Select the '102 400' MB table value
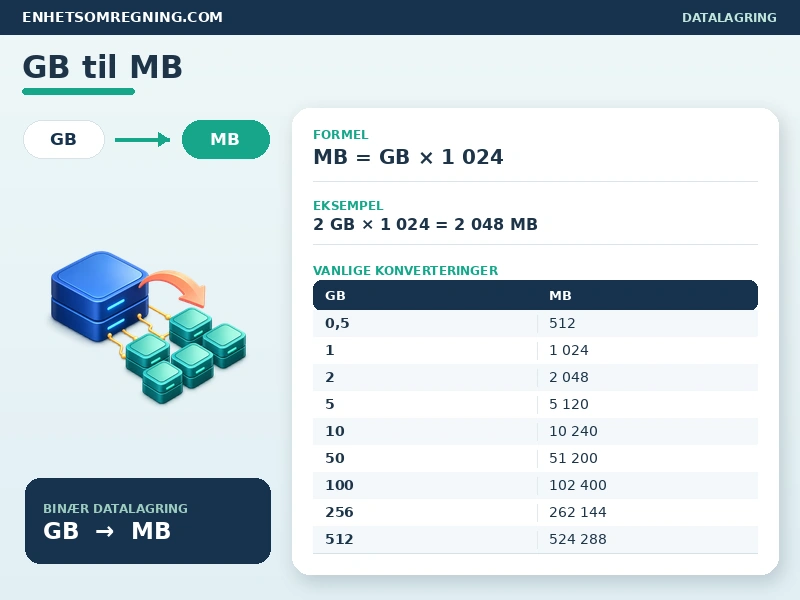Viewport: 800px width, 600px height. (x=578, y=485)
